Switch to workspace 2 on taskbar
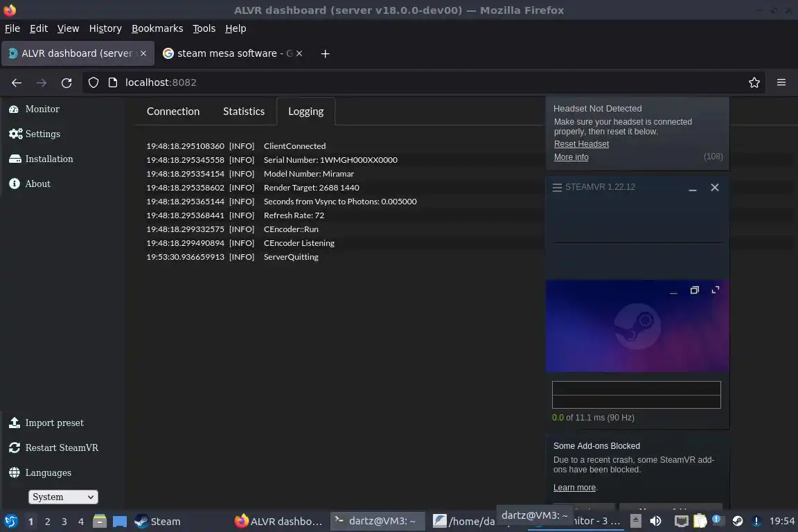798x532 pixels. [x=47, y=522]
